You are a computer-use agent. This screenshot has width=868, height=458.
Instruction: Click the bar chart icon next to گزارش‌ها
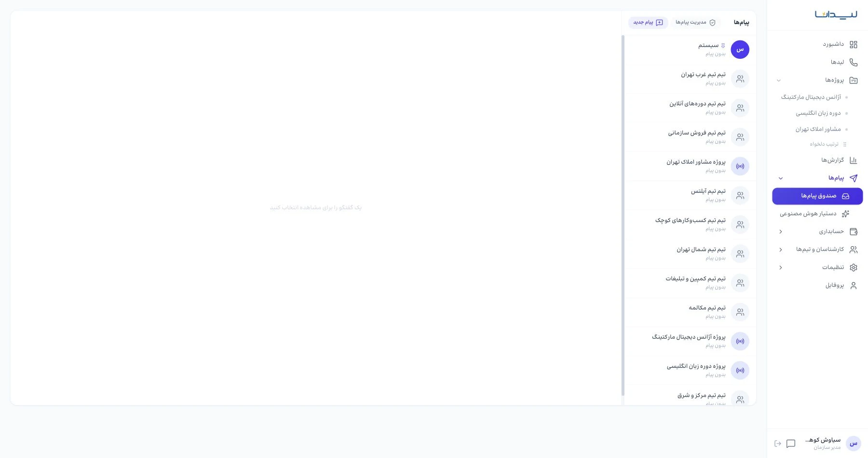point(853,160)
